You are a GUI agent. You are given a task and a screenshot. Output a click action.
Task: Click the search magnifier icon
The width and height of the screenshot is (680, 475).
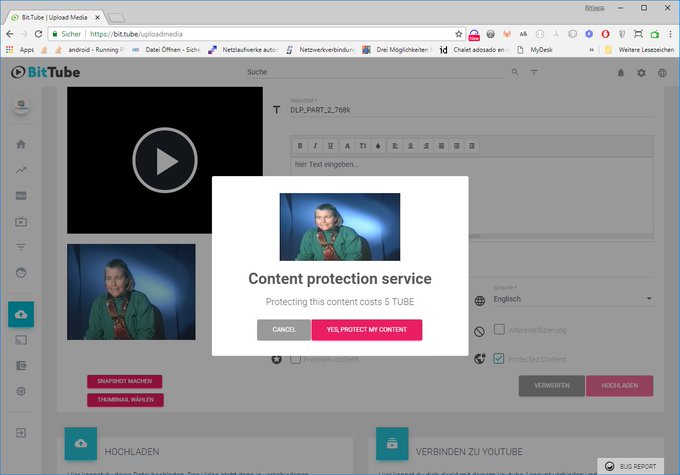[x=515, y=72]
